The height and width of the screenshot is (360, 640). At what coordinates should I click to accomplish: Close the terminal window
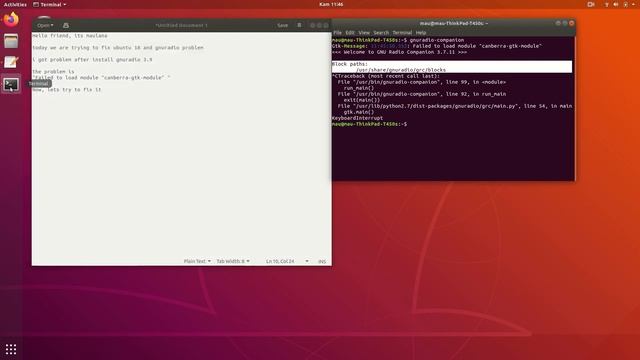[572, 24]
